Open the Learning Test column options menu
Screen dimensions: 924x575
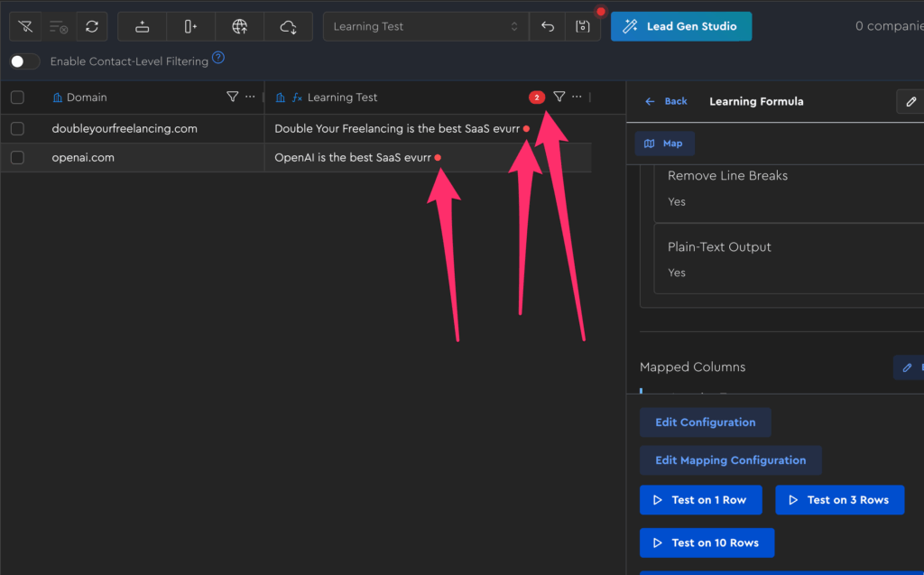(x=577, y=97)
